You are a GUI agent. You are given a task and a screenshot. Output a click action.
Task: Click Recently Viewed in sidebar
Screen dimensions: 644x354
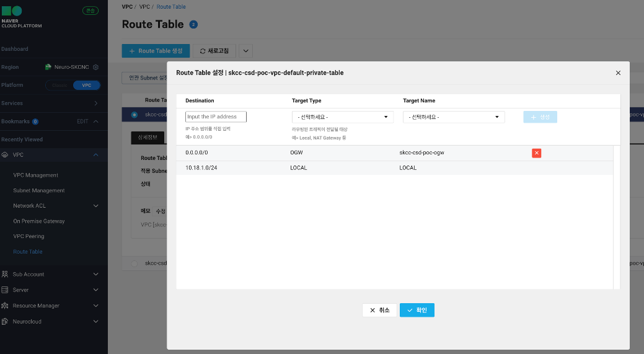pos(22,139)
